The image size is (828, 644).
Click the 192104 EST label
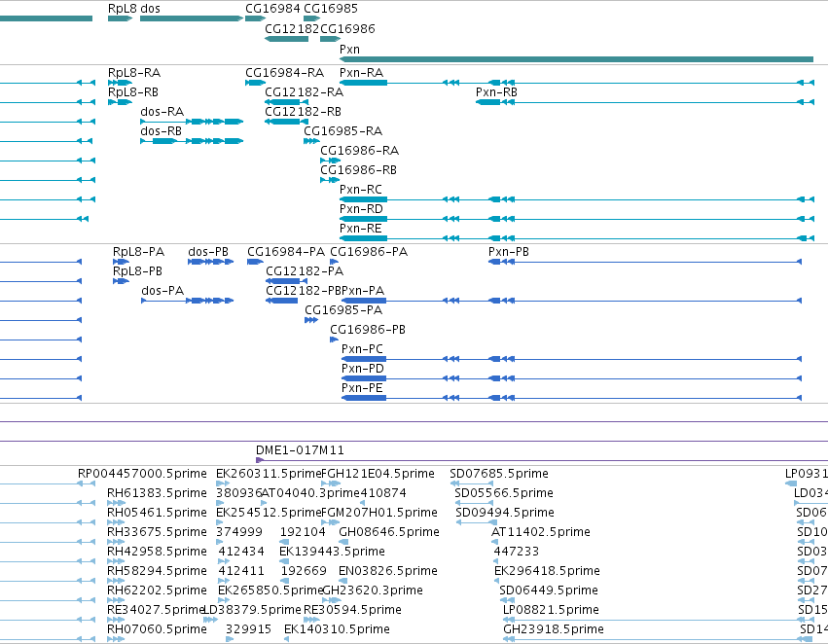[304, 532]
